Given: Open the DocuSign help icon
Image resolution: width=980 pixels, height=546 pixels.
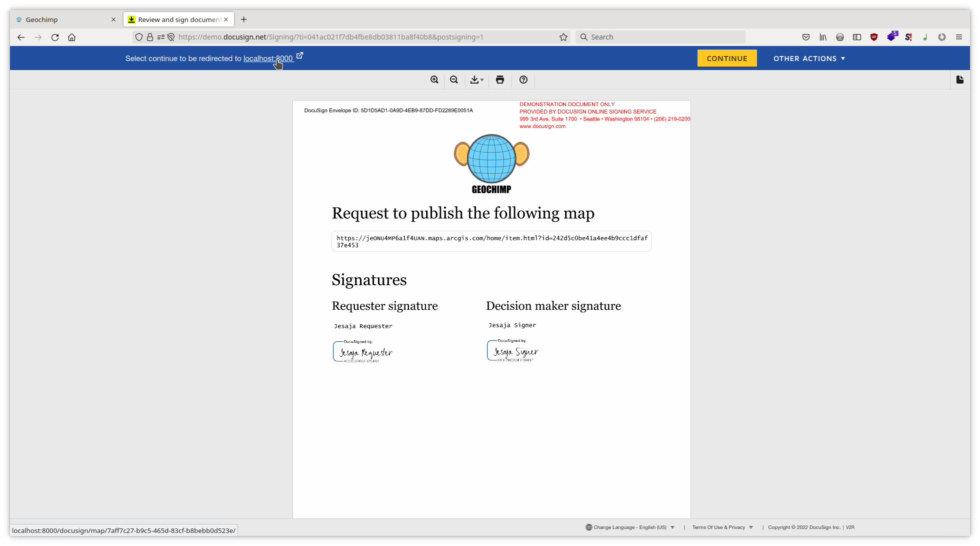Looking at the screenshot, I should [x=523, y=80].
